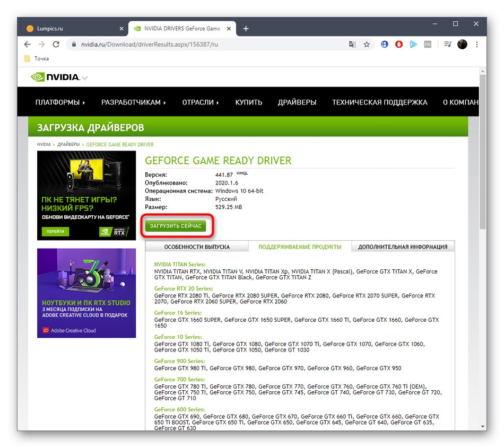
Task: Select ПОДДЕРЖИВАЕМЫЕ ПРОДУКТЫ tab
Action: [300, 247]
